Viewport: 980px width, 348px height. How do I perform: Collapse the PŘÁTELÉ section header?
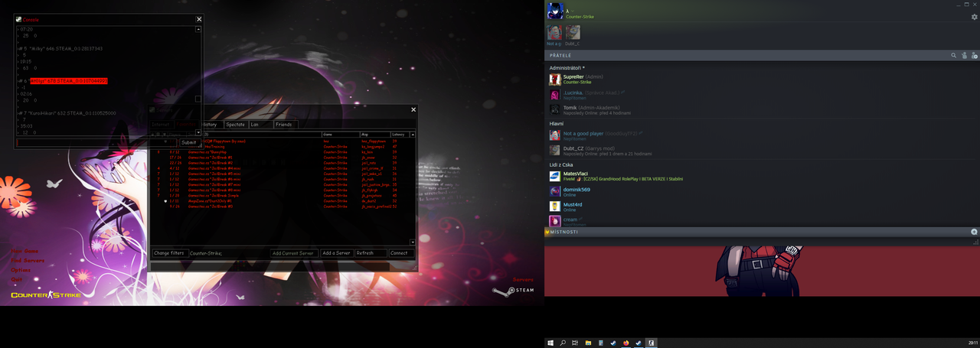coord(561,56)
